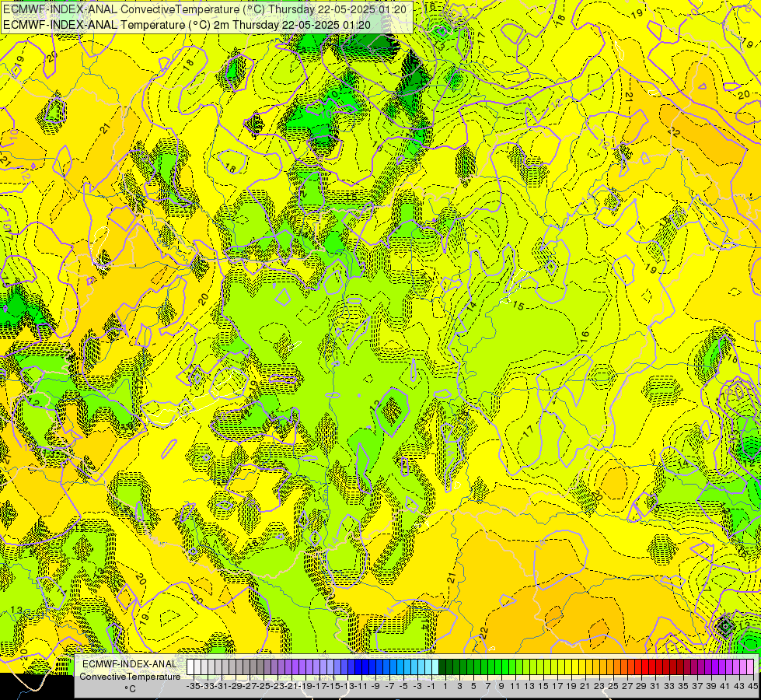This screenshot has height=700, width=761.
Task: Select the pink swatch at legend's right end
Action: coord(750,667)
